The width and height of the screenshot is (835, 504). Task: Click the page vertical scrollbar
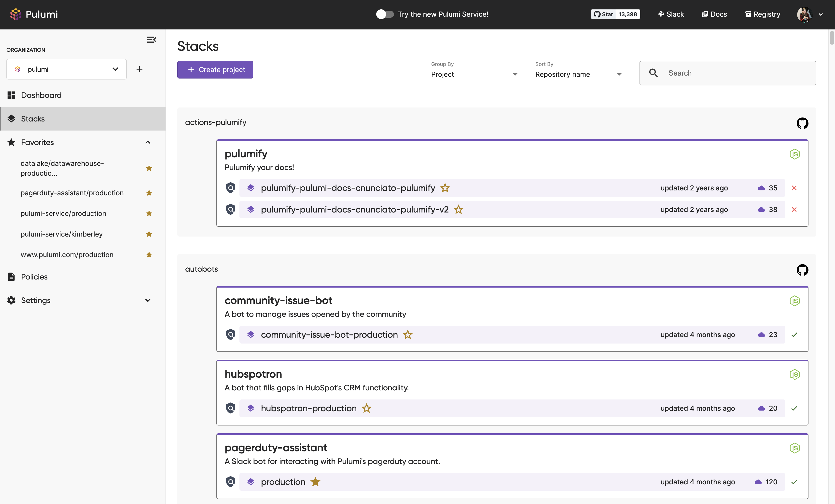[x=832, y=38]
